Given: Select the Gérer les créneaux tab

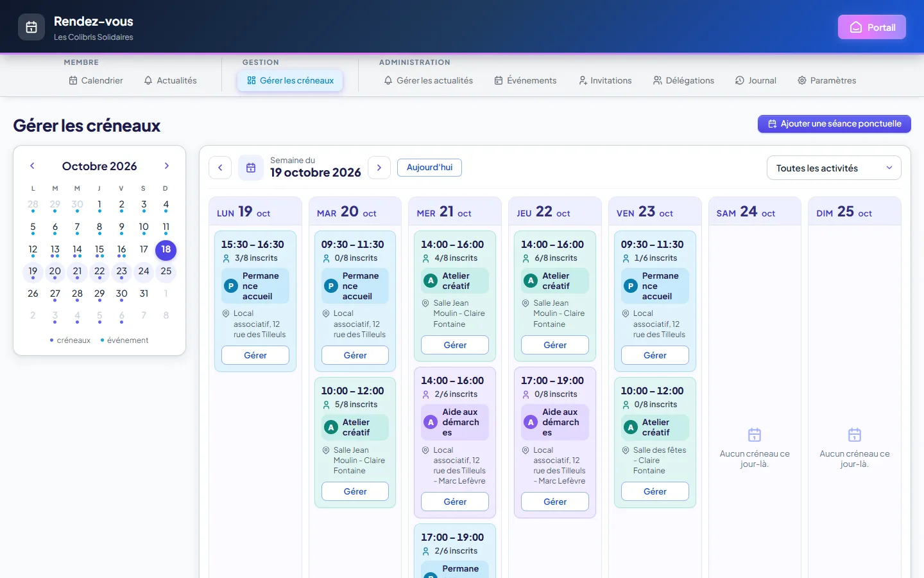Looking at the screenshot, I should (291, 80).
